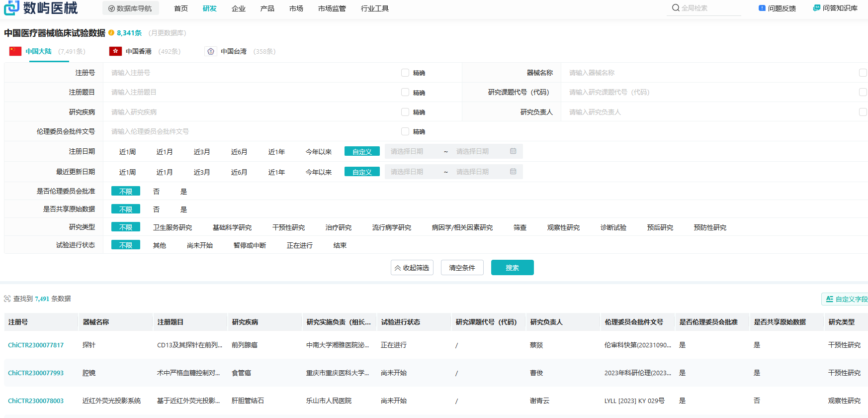
Task: Enable 精确 checkbox for 注册号
Action: pos(405,73)
